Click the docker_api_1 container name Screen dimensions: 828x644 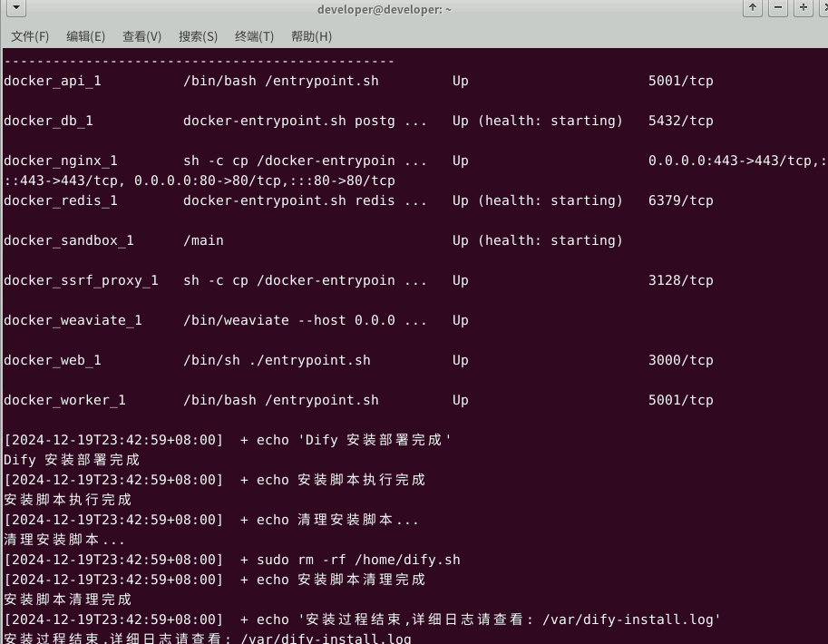53,81
